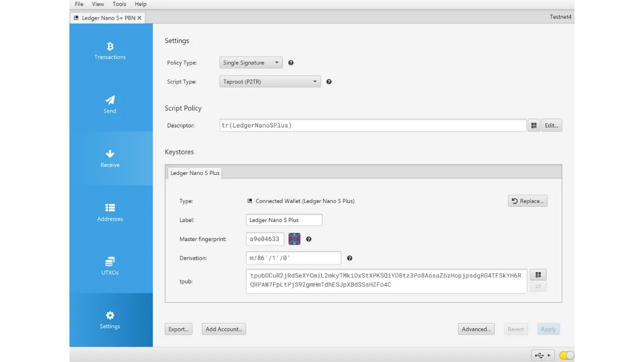
Task: Click the Descriptor input field
Action: 373,125
